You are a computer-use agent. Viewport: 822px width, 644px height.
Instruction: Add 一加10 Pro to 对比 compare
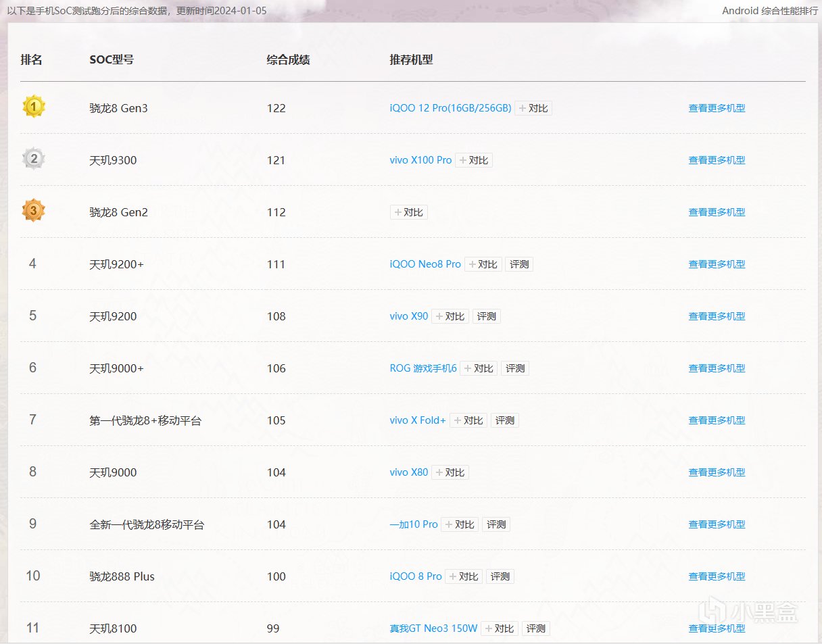coord(460,524)
